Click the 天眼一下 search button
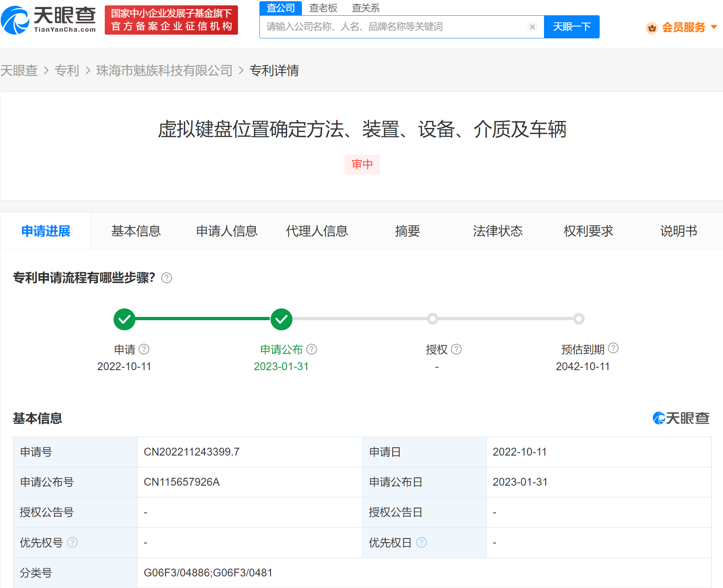The image size is (723, 588). [571, 26]
